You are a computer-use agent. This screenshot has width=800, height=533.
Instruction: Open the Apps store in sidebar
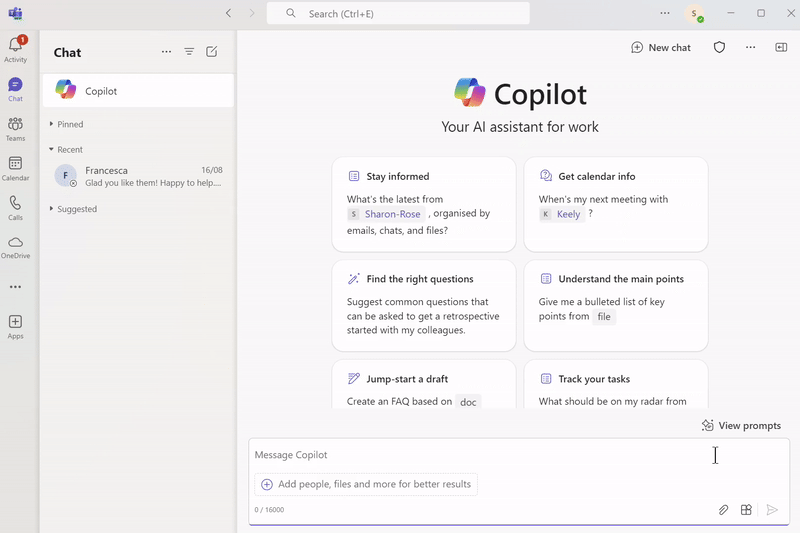tap(15, 327)
